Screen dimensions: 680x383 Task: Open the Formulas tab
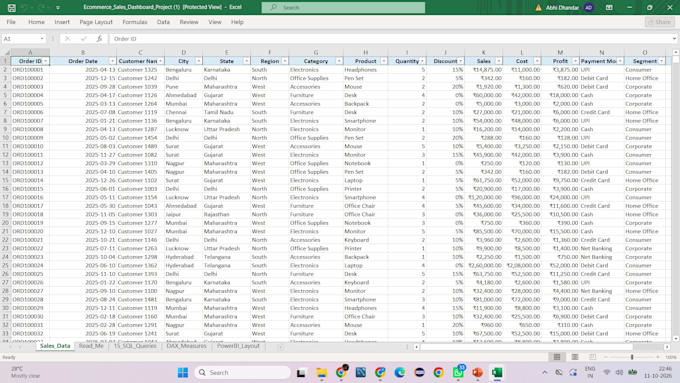click(134, 22)
